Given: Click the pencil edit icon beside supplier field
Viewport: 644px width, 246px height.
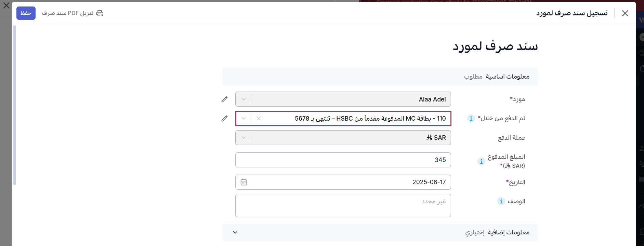Looking at the screenshot, I should click(x=224, y=99).
